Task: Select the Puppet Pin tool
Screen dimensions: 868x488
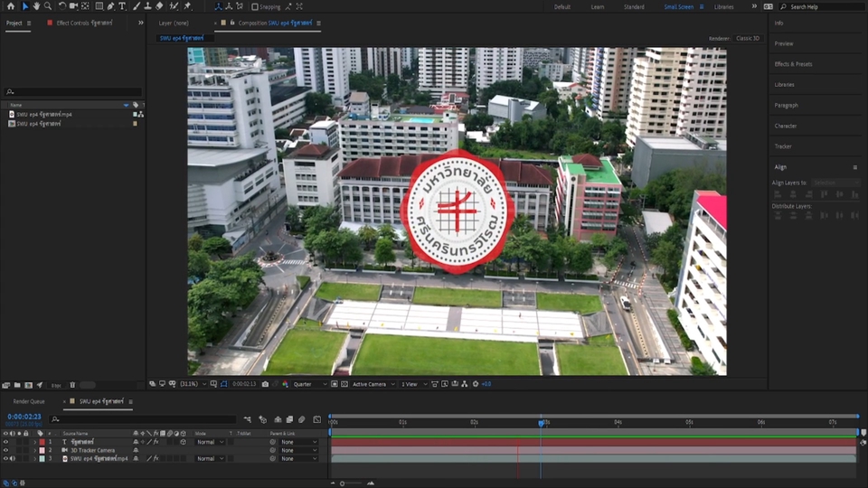Action: pyautogui.click(x=188, y=6)
